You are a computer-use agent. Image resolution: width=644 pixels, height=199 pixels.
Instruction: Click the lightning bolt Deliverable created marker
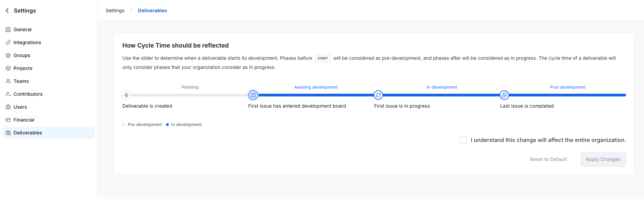tap(126, 95)
